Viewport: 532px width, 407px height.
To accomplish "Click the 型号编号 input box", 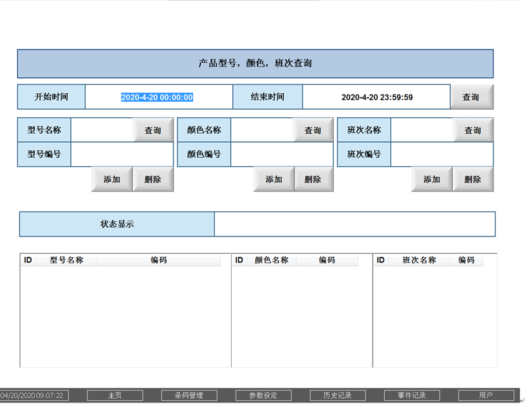I will click(122, 154).
